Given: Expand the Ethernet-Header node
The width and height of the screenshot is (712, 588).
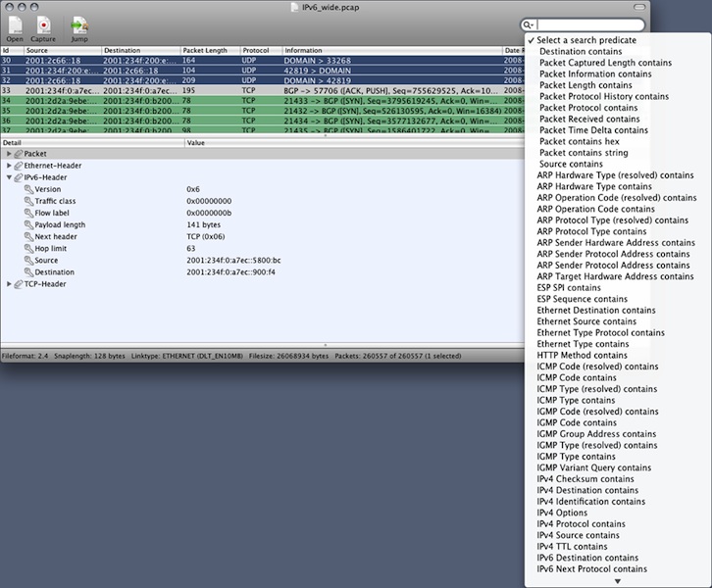Looking at the screenshot, I should tap(9, 166).
